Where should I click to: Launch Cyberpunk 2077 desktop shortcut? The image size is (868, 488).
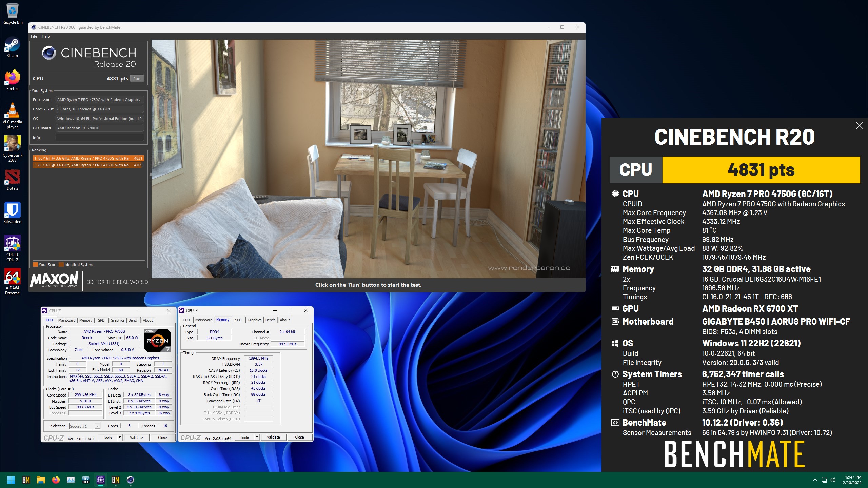pyautogui.click(x=12, y=149)
